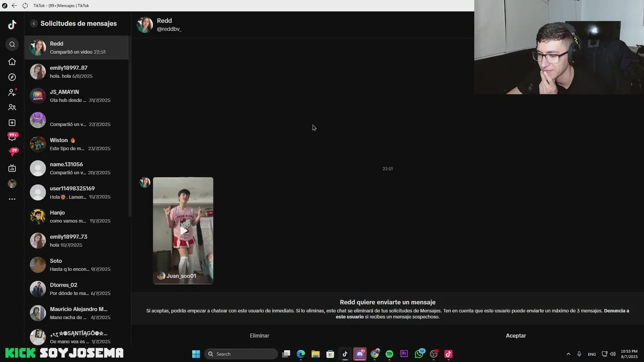The height and width of the screenshot is (362, 644).
Task: Click the Upload plus icon
Action: point(12,123)
